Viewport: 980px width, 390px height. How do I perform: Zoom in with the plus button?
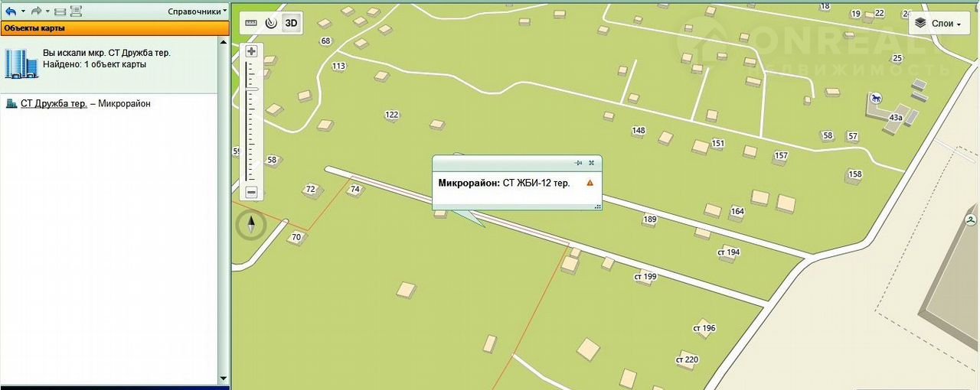point(251,51)
